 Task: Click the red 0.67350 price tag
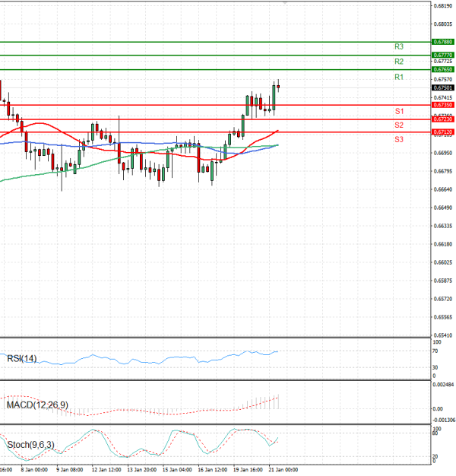[x=442, y=105]
